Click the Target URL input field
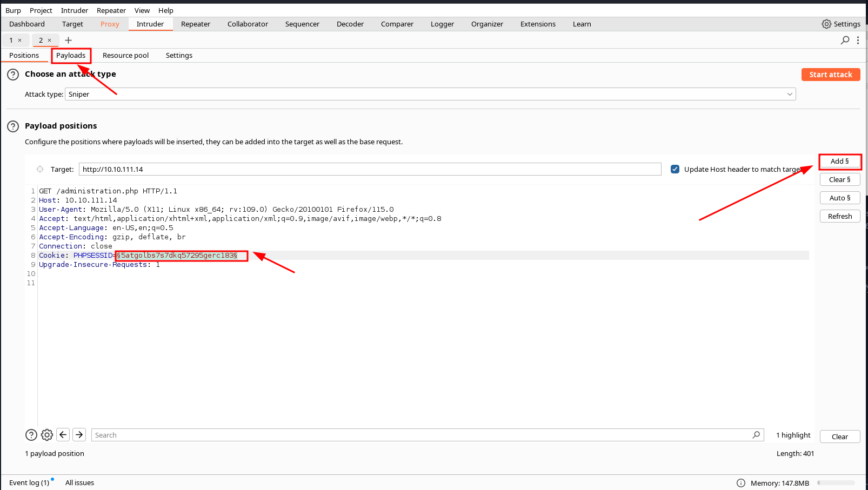Viewport: 868px width, 490px height. 370,169
